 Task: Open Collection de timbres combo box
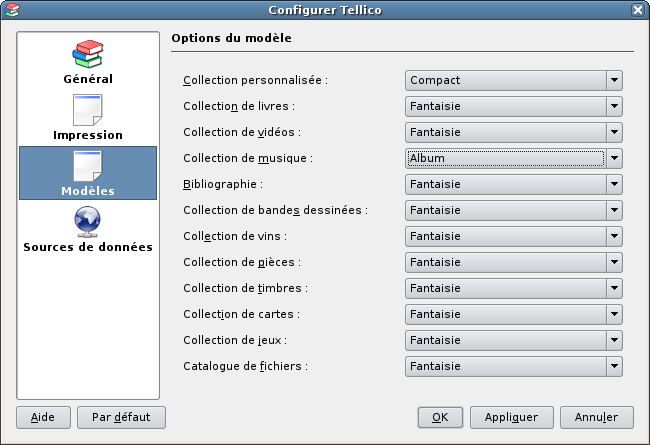[x=514, y=288]
